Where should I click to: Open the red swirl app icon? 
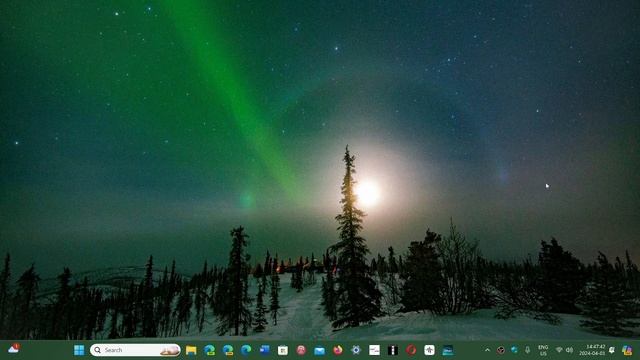[x=411, y=350]
